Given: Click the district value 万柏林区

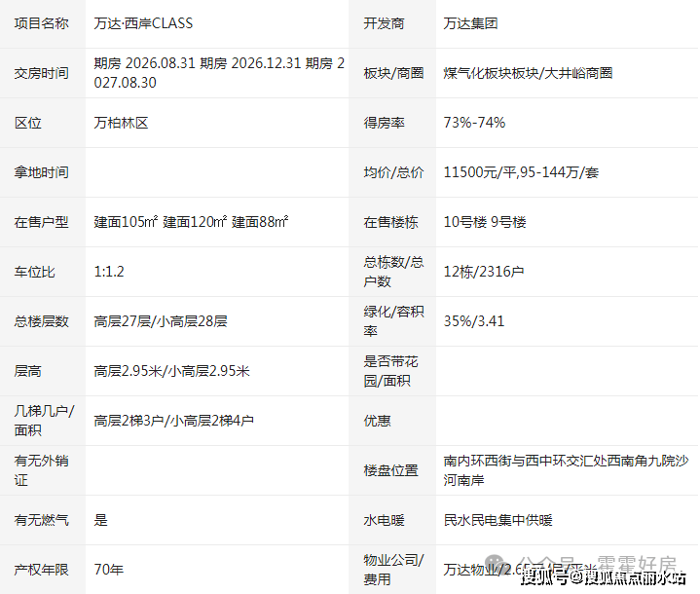Looking at the screenshot, I should click(121, 123).
